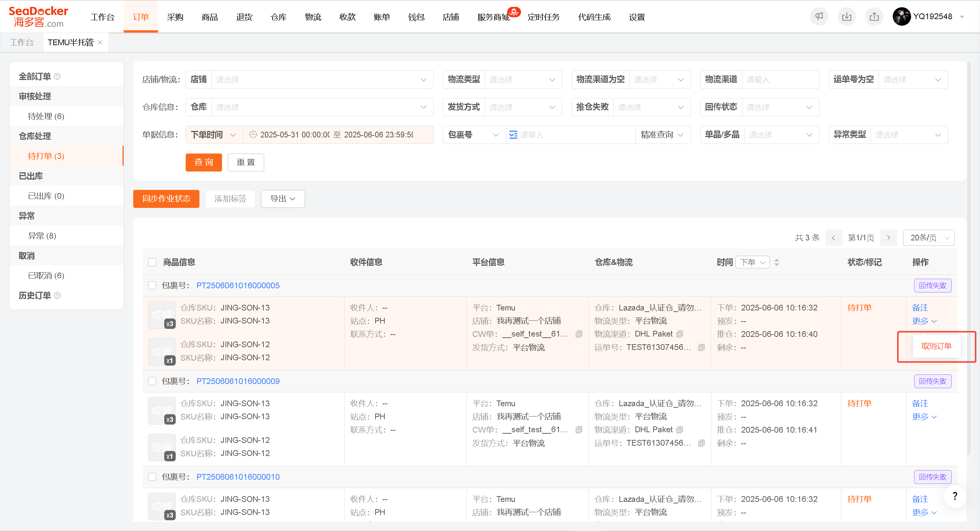Open the 仓库 top menu
Screen dimensions: 980x531
(x=279, y=17)
